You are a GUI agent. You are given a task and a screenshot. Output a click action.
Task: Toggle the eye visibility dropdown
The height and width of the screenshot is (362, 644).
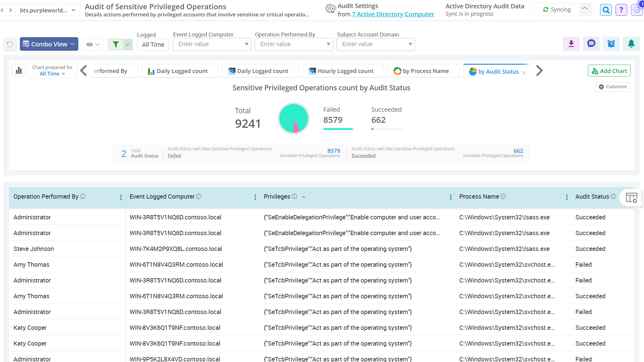(93, 44)
